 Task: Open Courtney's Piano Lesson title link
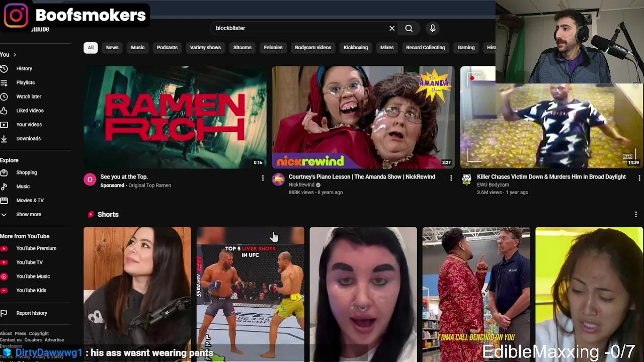[362, 177]
